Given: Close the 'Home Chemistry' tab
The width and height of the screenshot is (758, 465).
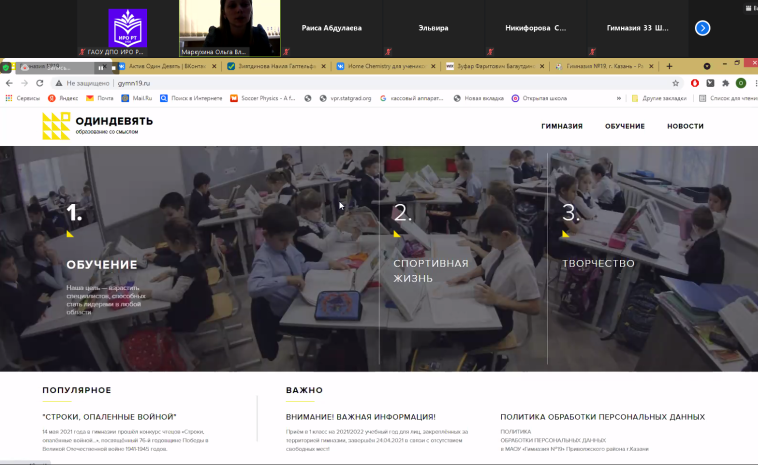Looking at the screenshot, I should click(x=433, y=66).
